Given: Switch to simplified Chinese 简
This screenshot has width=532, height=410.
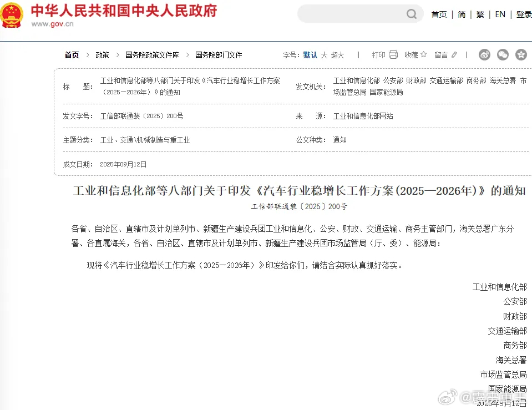Looking at the screenshot, I should click(462, 14).
